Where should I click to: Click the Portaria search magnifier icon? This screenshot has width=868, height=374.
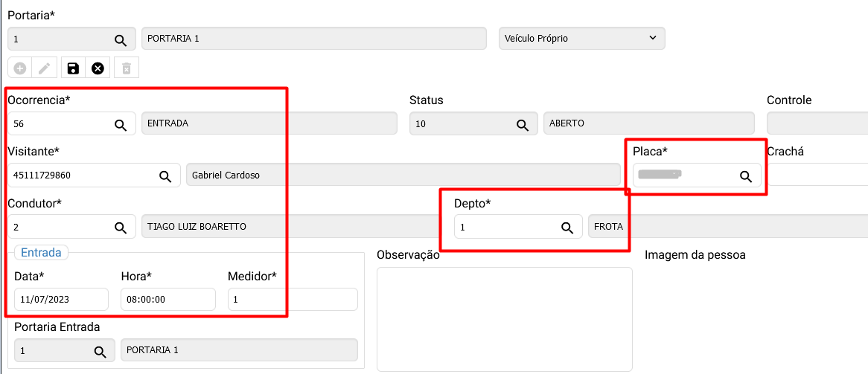point(121,39)
